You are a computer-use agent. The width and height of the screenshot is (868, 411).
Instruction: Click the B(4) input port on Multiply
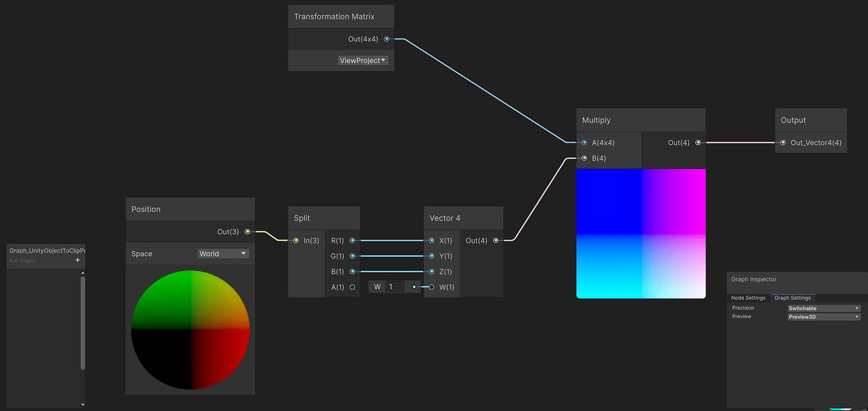[x=584, y=158]
